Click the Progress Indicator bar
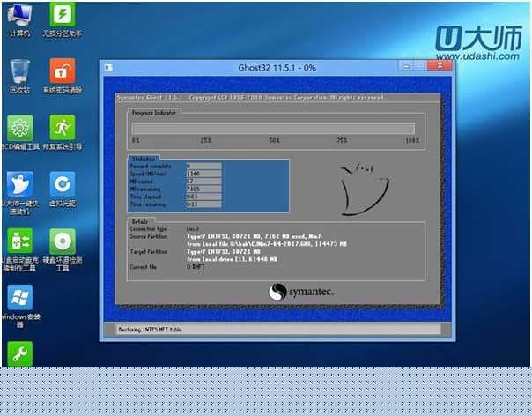 [274, 128]
